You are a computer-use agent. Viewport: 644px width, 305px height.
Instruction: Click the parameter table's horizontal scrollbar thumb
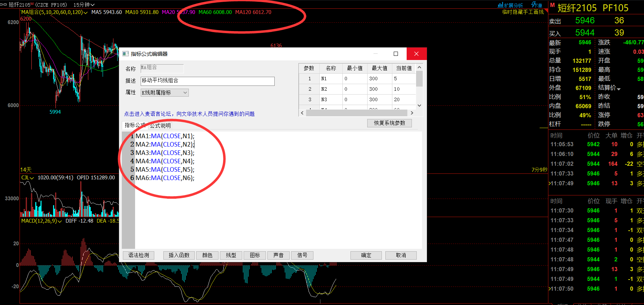357,113
